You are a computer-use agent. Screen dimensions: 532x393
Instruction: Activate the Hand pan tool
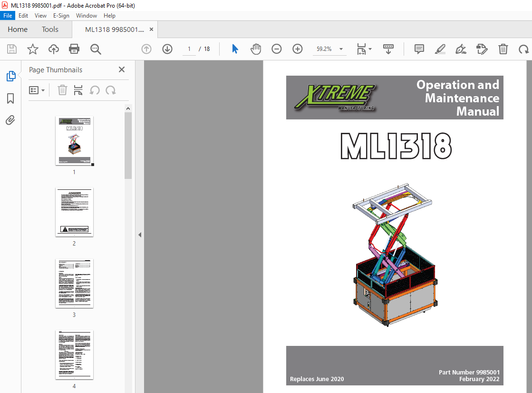click(x=256, y=49)
